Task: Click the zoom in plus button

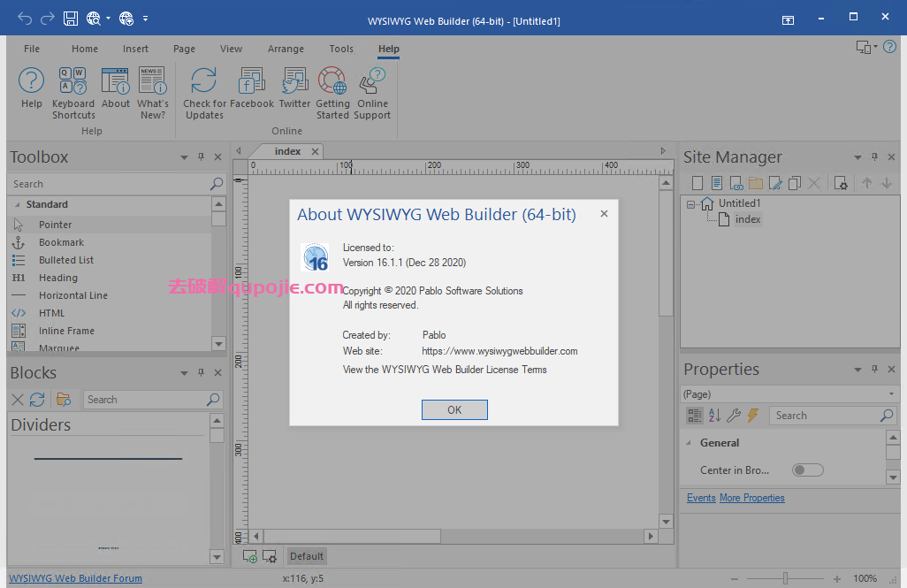Action: [x=836, y=578]
